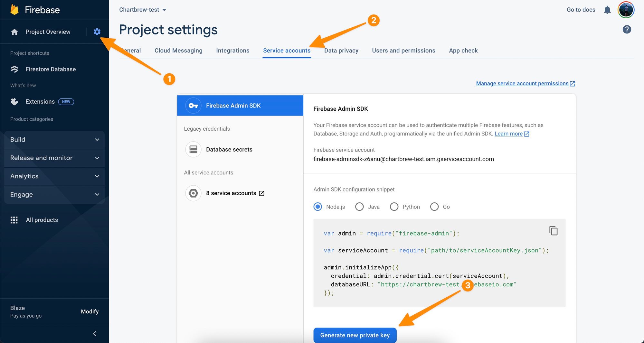Select the Python radio button
644x343 pixels.
[394, 207]
